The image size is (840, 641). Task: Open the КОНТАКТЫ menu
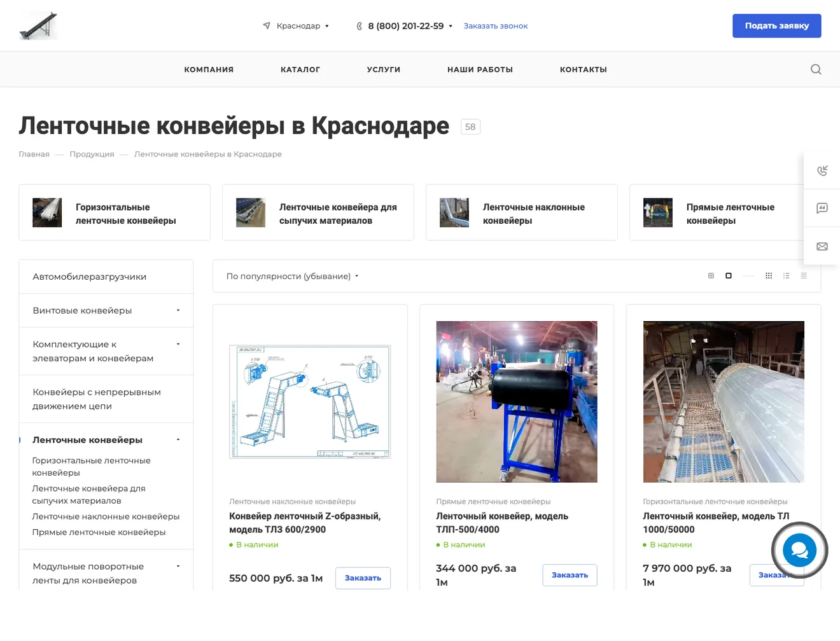584,69
